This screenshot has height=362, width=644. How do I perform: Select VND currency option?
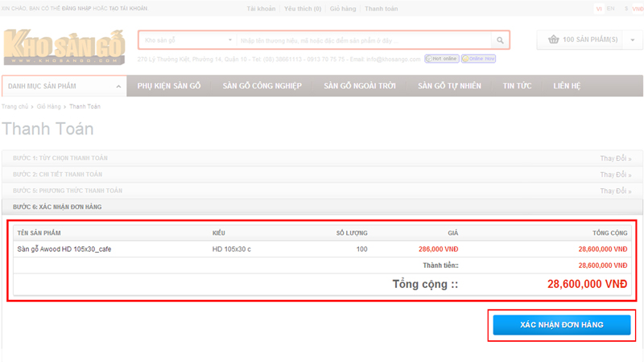[638, 8]
